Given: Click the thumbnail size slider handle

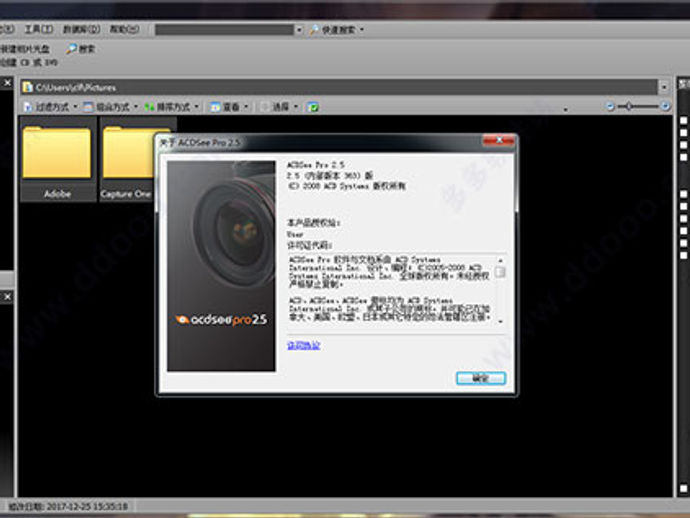Looking at the screenshot, I should pyautogui.click(x=629, y=106).
